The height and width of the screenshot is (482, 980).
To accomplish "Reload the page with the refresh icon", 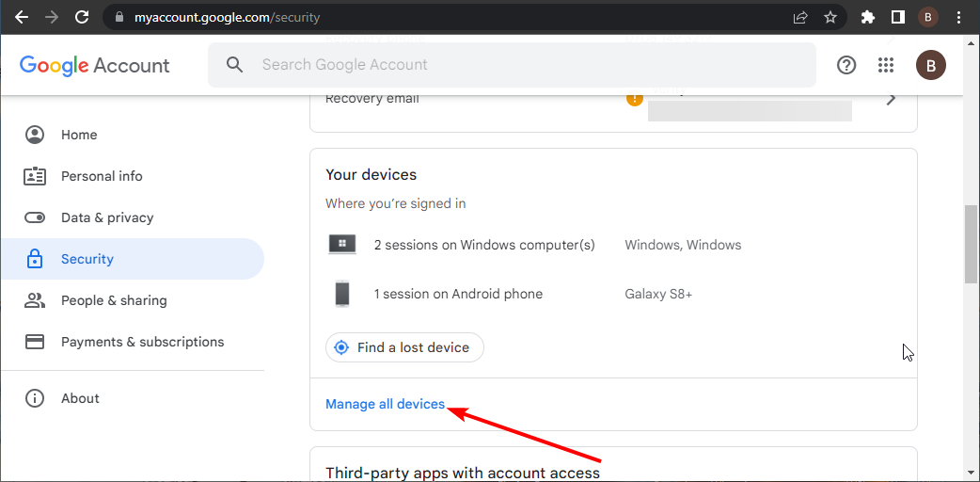I will click(x=82, y=17).
